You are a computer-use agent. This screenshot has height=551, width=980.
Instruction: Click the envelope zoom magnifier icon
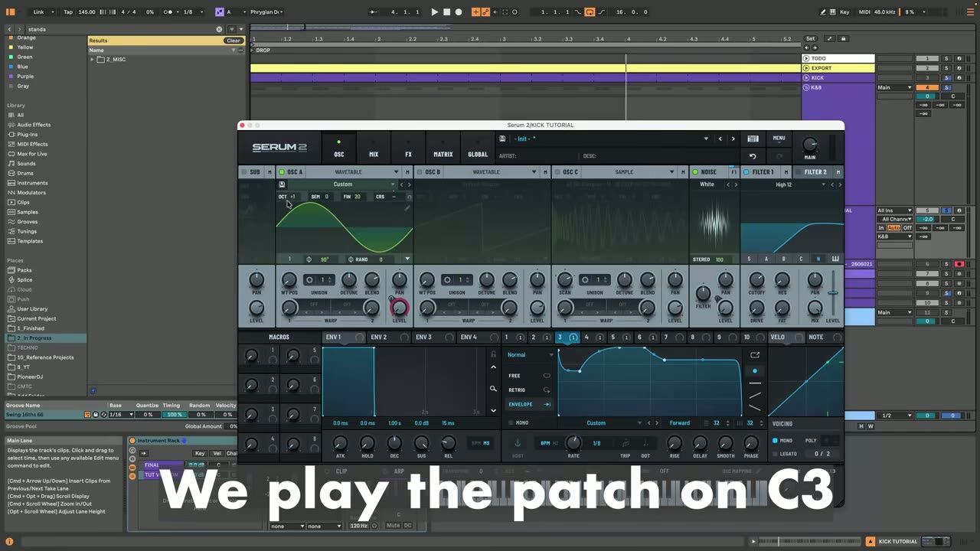point(493,389)
